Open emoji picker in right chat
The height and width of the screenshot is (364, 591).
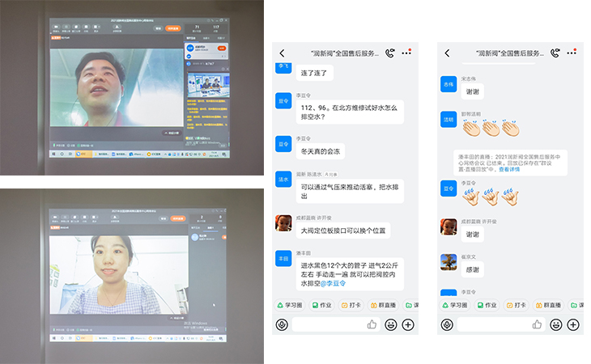click(556, 324)
